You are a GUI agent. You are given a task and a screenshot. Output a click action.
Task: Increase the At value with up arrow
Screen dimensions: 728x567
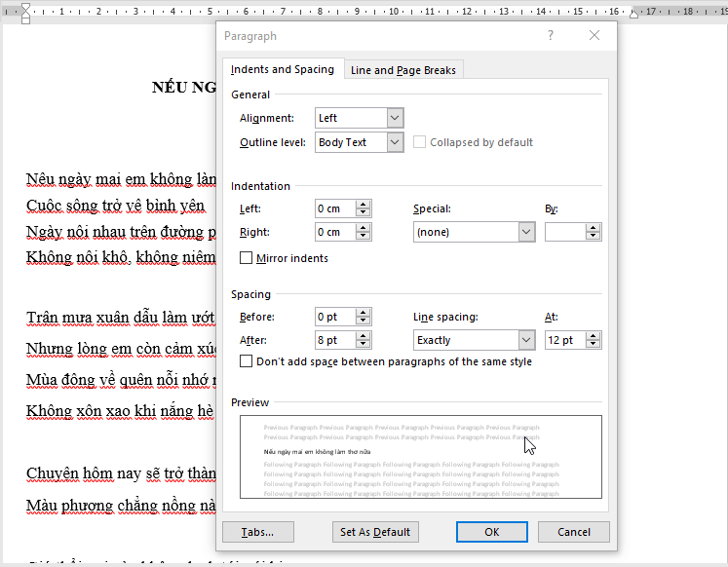593,336
